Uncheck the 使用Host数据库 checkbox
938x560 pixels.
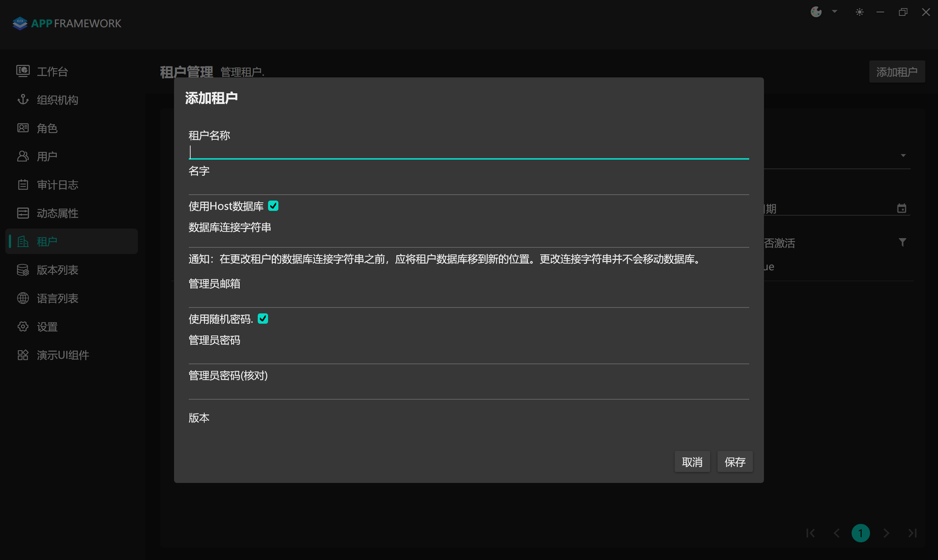point(273,206)
